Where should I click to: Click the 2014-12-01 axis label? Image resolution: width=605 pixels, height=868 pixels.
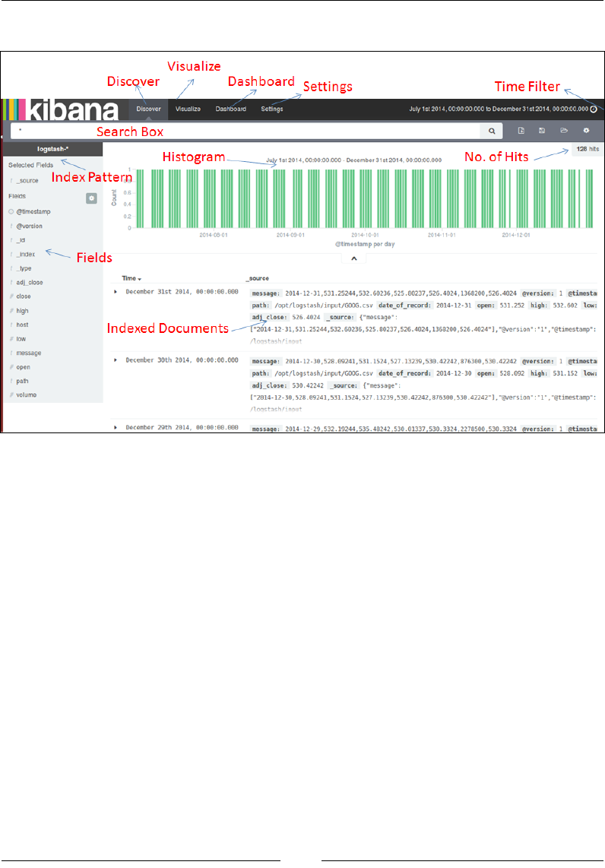pos(516,236)
